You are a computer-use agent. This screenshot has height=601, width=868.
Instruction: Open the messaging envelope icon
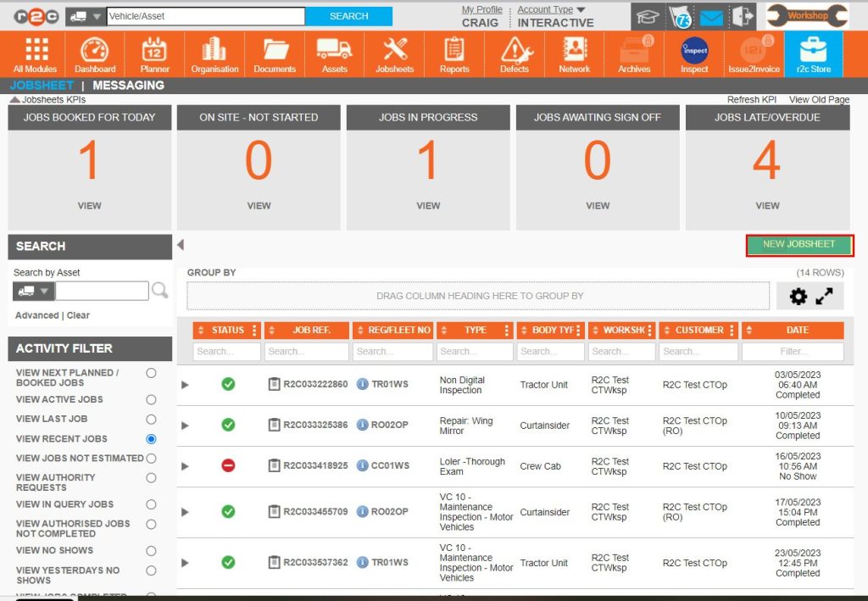pos(711,16)
